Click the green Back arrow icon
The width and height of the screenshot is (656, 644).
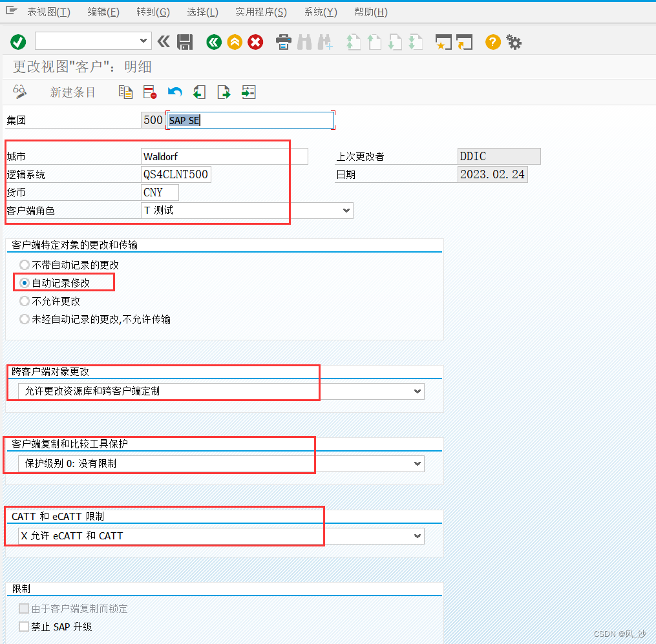[x=214, y=43]
